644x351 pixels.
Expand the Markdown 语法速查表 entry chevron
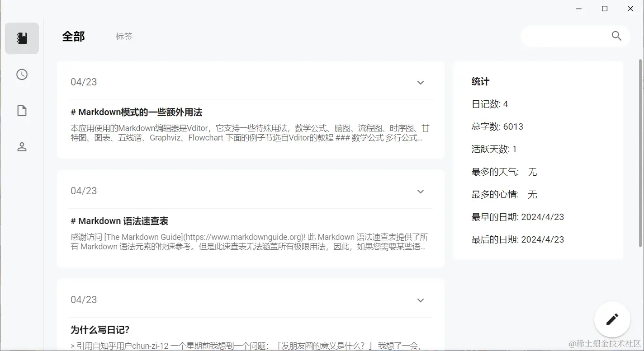click(x=421, y=192)
